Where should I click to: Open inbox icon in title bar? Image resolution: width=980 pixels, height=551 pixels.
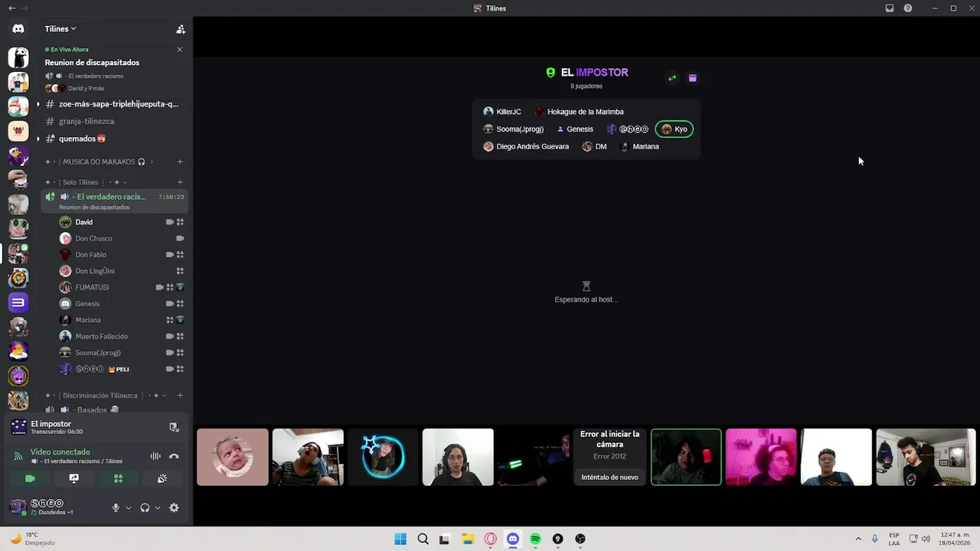coord(890,8)
